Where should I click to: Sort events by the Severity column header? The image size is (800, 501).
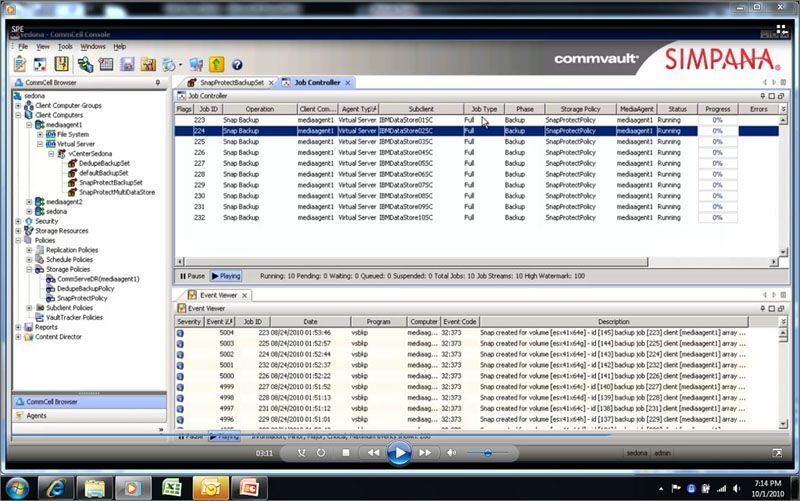tap(189, 322)
